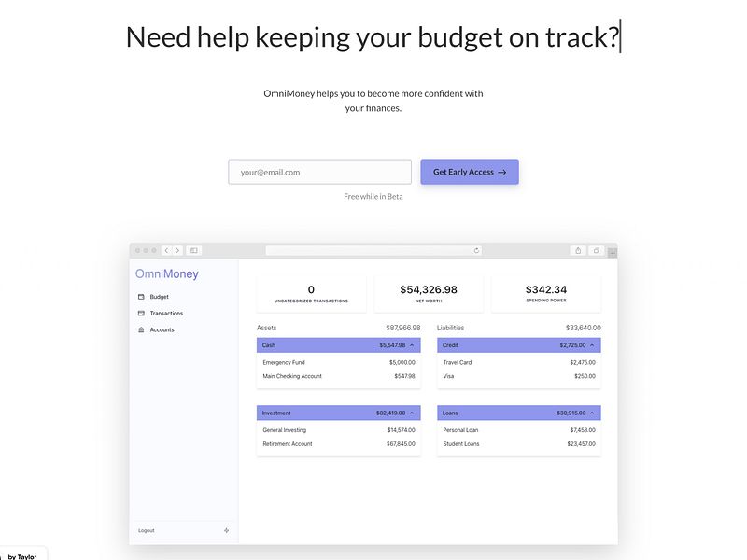This screenshot has height=560, width=747.
Task: Select the Travel Card row
Action: point(519,362)
